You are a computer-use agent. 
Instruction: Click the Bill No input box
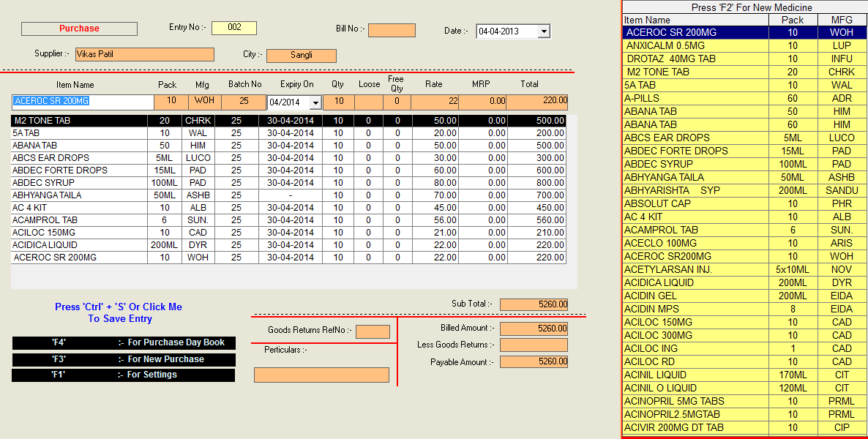(x=392, y=31)
